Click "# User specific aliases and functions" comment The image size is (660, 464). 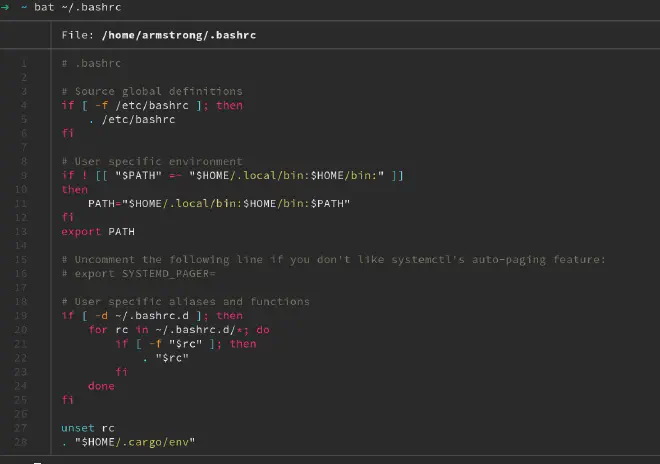(185, 301)
